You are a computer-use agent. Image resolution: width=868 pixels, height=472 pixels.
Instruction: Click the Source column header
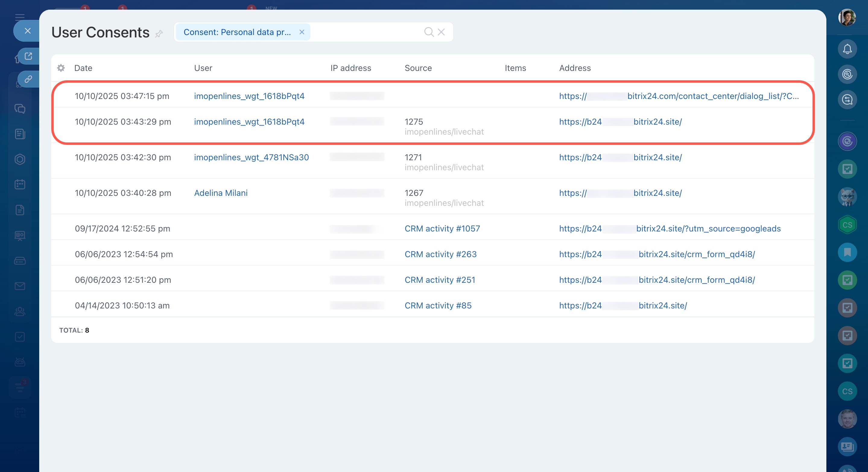tap(418, 68)
